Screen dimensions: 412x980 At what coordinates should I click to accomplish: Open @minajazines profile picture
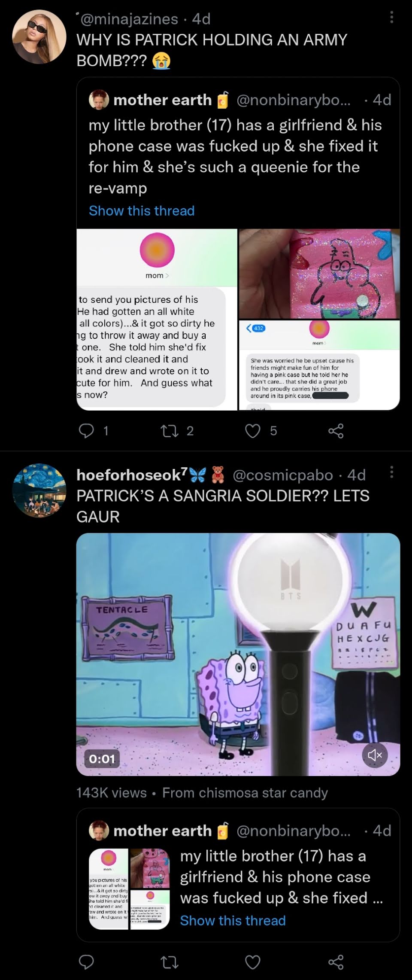[x=39, y=37]
